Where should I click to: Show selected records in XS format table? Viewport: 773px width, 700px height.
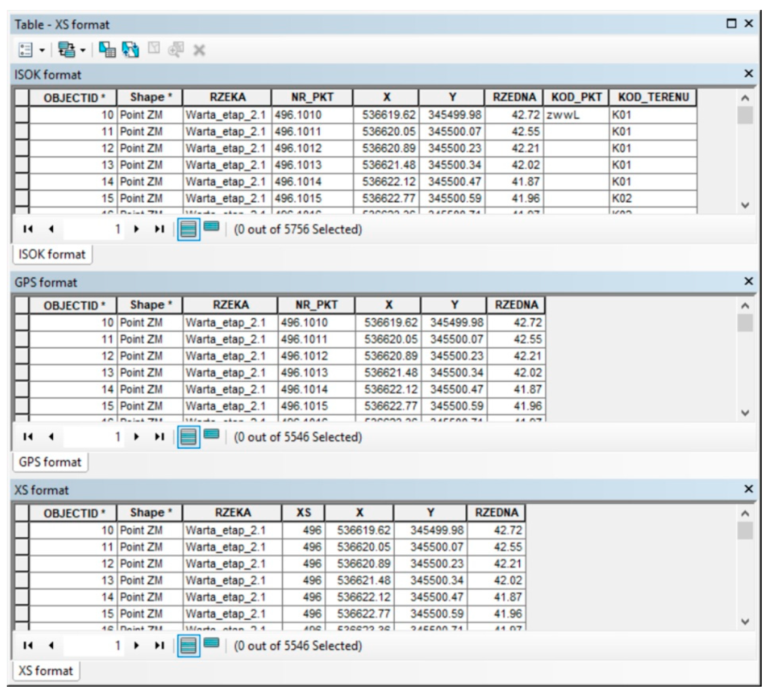(x=211, y=643)
